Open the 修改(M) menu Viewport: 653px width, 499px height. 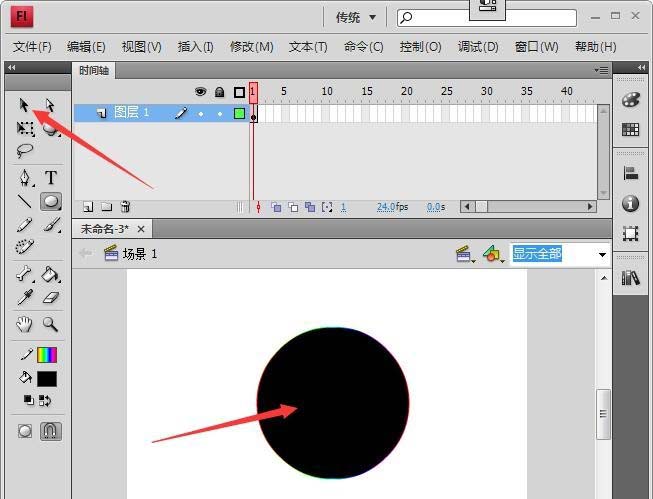[252, 47]
